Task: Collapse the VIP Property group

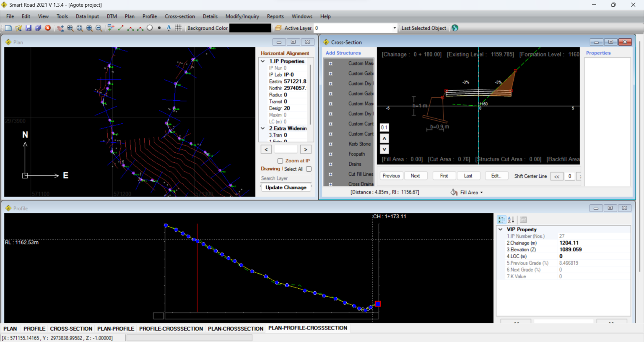Action: [x=501, y=230]
